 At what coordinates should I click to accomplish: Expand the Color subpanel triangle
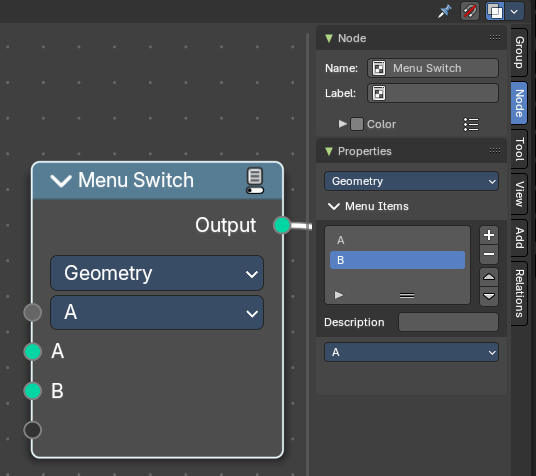pos(342,124)
